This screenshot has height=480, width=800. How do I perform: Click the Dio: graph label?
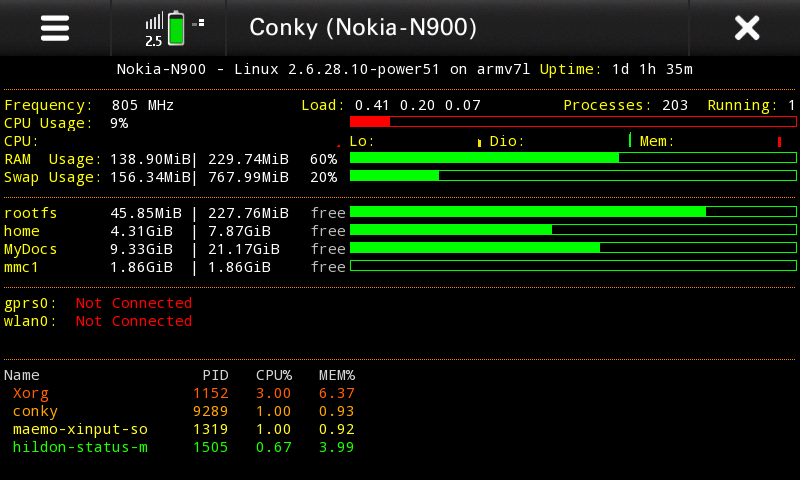[507, 141]
